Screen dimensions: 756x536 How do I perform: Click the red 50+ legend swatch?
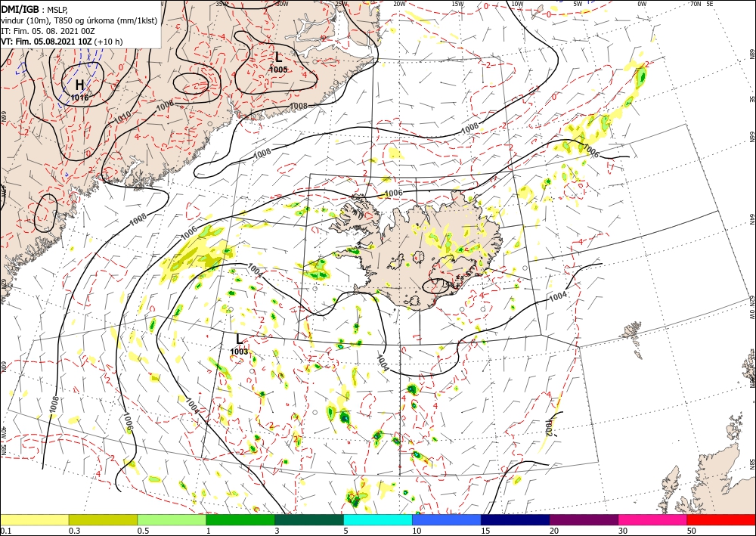pyautogui.click(x=721, y=519)
